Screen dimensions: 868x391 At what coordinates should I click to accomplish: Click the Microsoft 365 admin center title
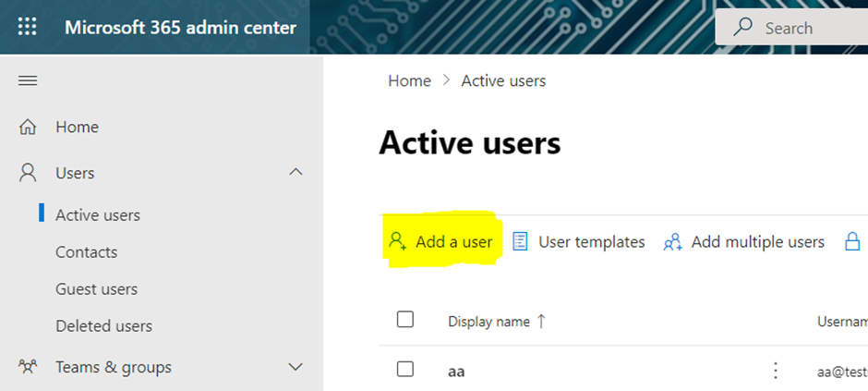click(180, 27)
